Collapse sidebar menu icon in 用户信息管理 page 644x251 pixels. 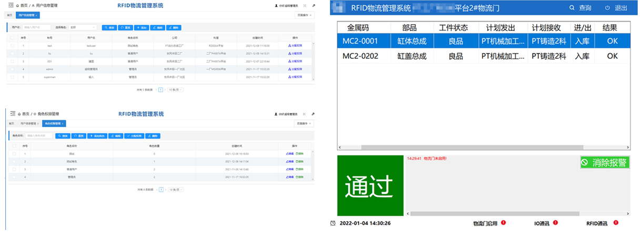point(11,5)
